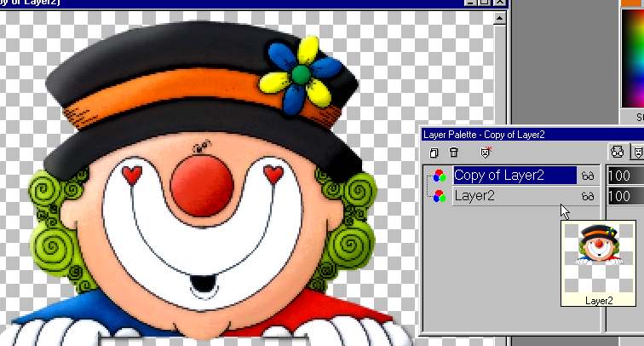Click the Layer Palette title bar
Viewport: 644px width, 346px height.
coord(532,135)
